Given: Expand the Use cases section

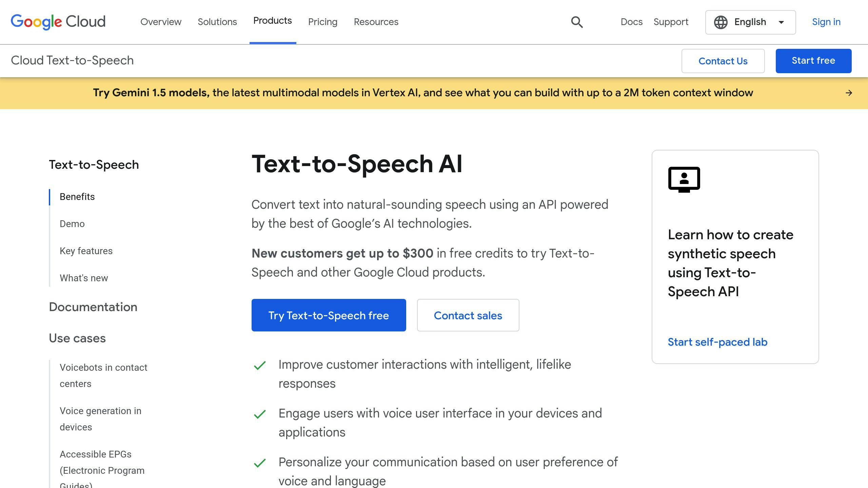Looking at the screenshot, I should (x=77, y=339).
